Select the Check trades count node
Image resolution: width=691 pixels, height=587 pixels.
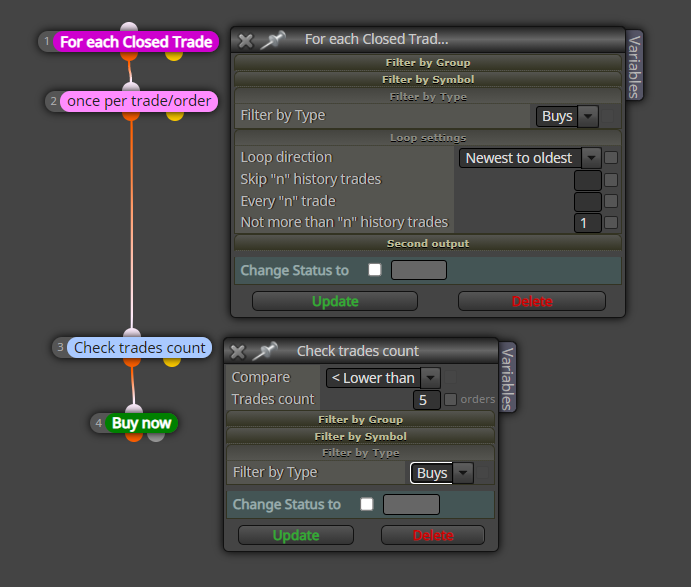[x=139, y=348]
